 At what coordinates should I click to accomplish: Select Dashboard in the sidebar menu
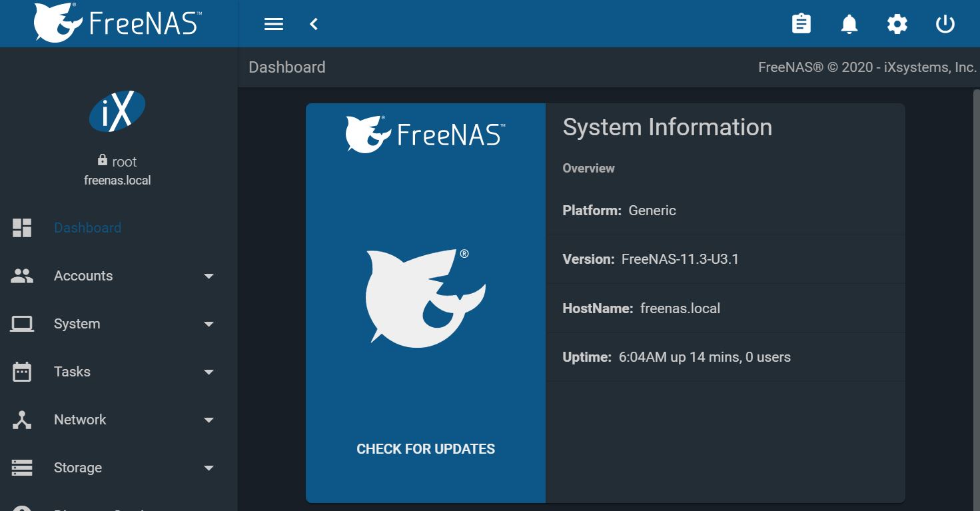[x=87, y=228]
